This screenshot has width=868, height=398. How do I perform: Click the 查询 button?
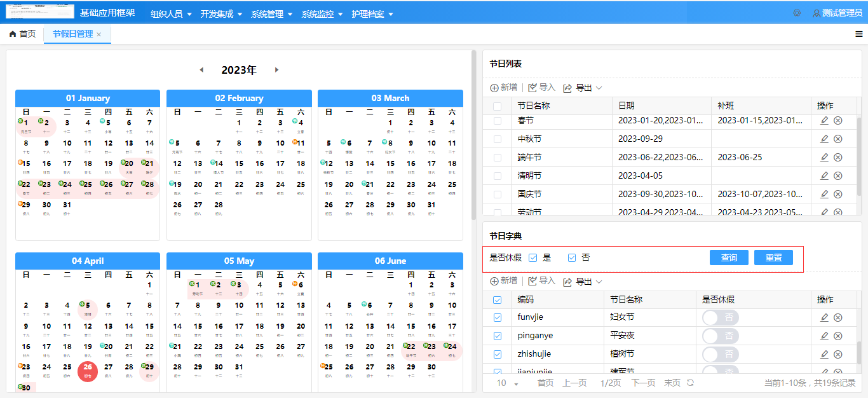tap(728, 257)
